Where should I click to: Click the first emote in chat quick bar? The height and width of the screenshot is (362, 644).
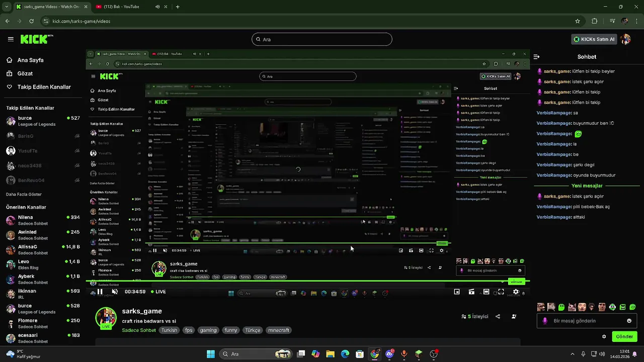pos(541,307)
